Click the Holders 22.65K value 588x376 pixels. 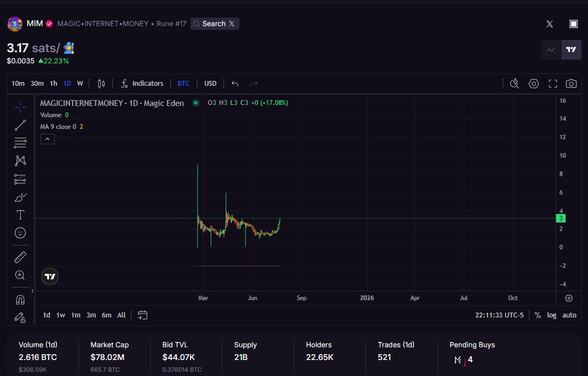[319, 357]
